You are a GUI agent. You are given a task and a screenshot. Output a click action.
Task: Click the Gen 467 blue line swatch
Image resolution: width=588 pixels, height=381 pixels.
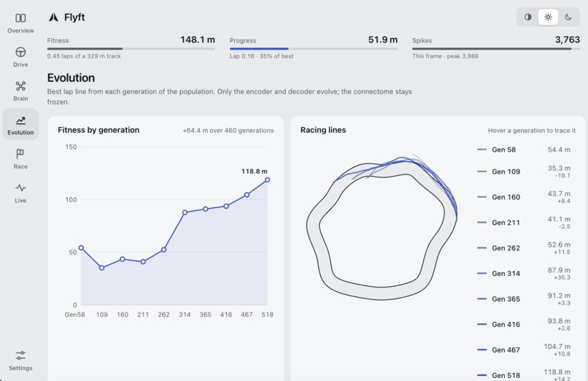481,350
